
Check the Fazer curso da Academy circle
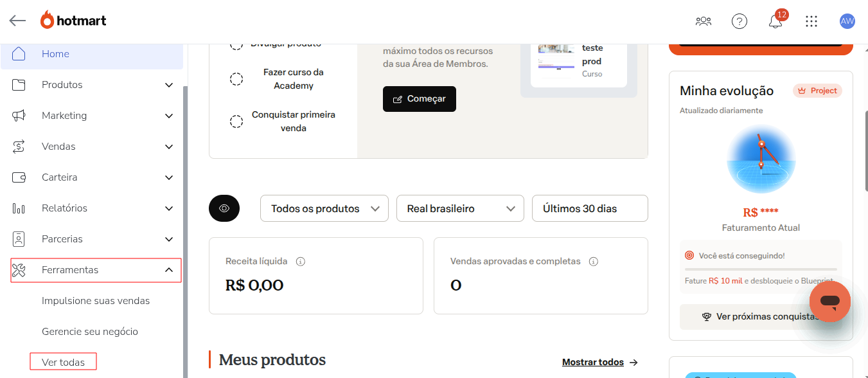pyautogui.click(x=236, y=79)
